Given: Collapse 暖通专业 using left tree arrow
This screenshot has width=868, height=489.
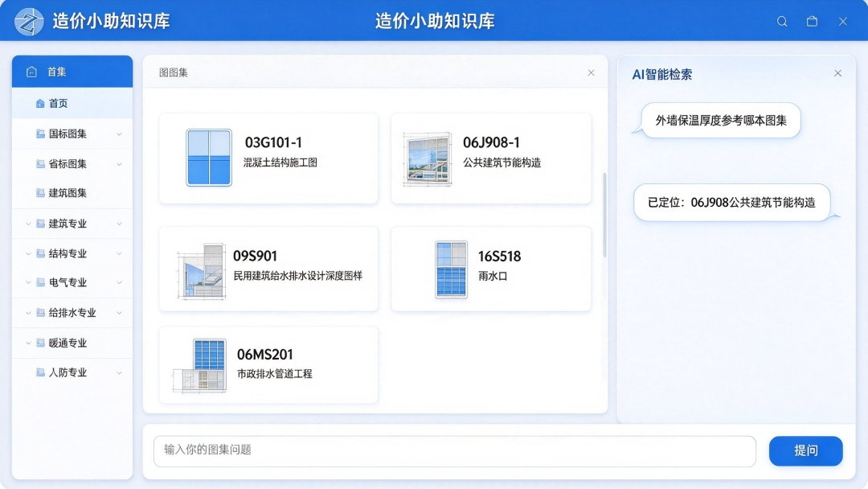Looking at the screenshot, I should pyautogui.click(x=28, y=343).
